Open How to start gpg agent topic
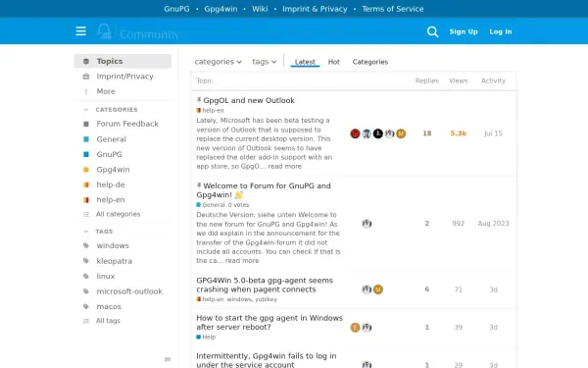Image resolution: width=588 pixels, height=368 pixels. 269,323
